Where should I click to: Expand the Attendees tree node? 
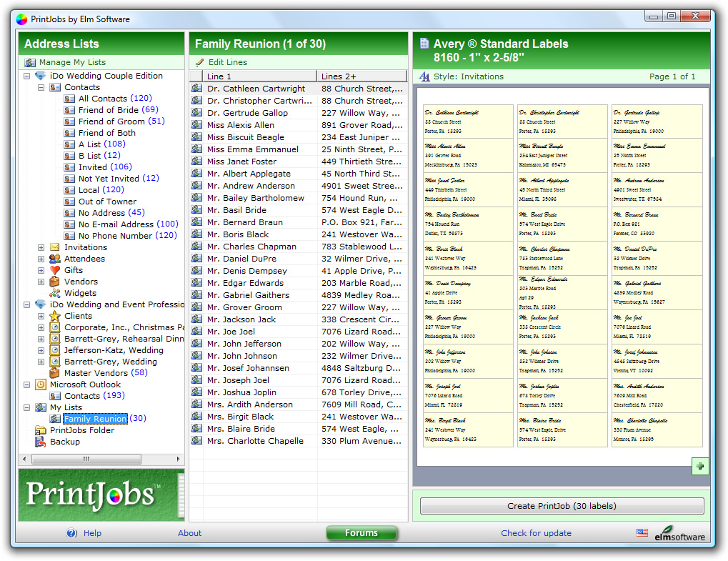click(41, 259)
